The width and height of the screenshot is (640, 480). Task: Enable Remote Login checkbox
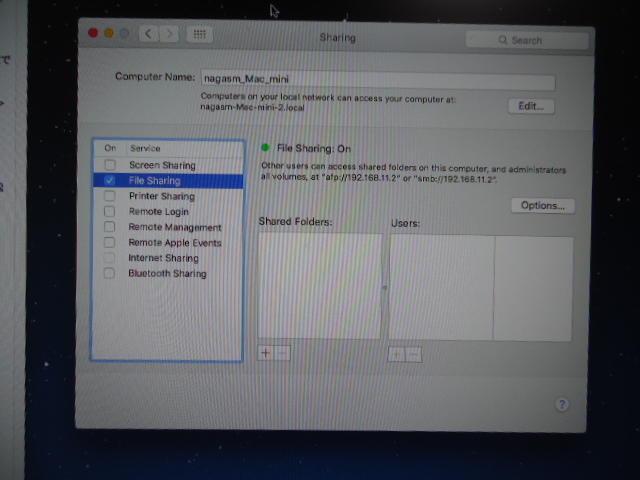(x=109, y=211)
